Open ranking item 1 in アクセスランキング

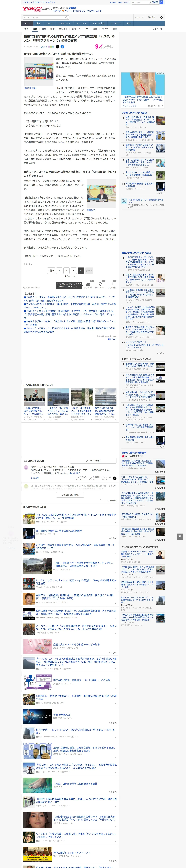point(140,121)
